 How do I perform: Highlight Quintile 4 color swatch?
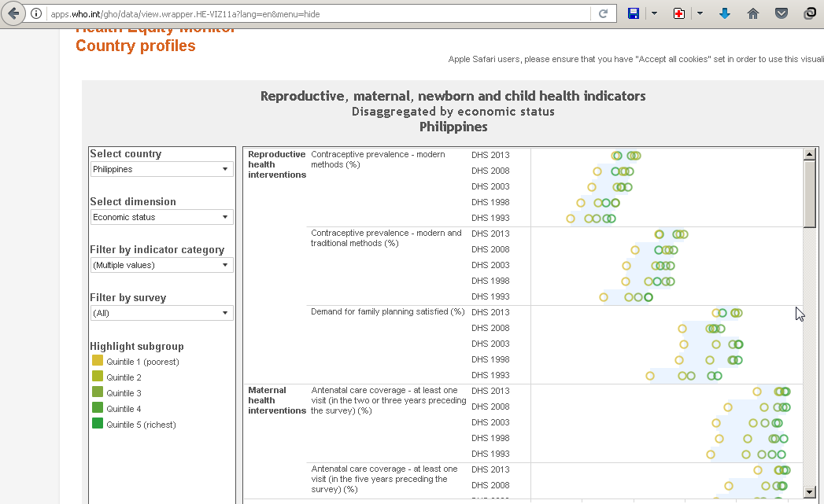(x=98, y=408)
